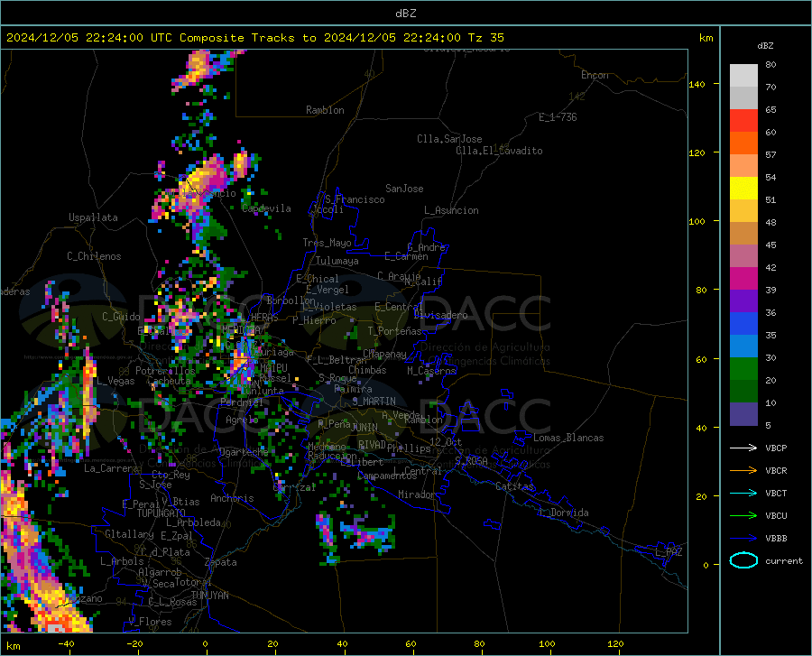Click the Tres_Mayo place label

tap(327, 243)
